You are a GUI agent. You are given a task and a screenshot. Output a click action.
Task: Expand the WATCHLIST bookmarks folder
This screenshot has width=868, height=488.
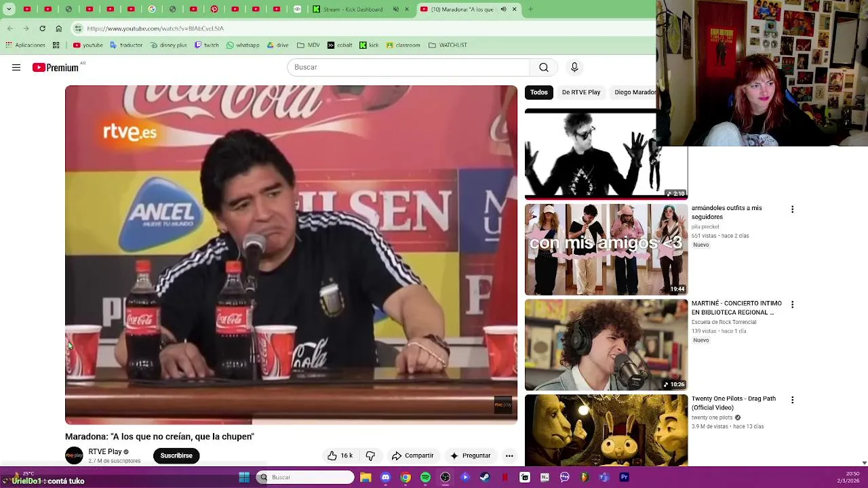448,45
